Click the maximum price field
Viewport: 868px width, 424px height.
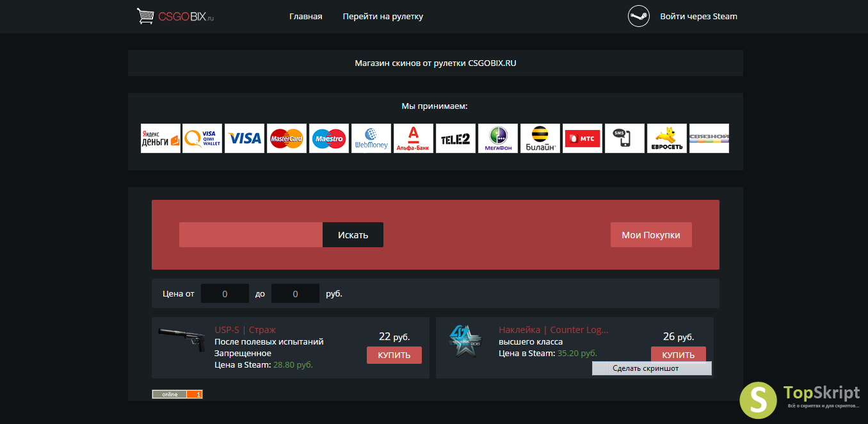[295, 294]
